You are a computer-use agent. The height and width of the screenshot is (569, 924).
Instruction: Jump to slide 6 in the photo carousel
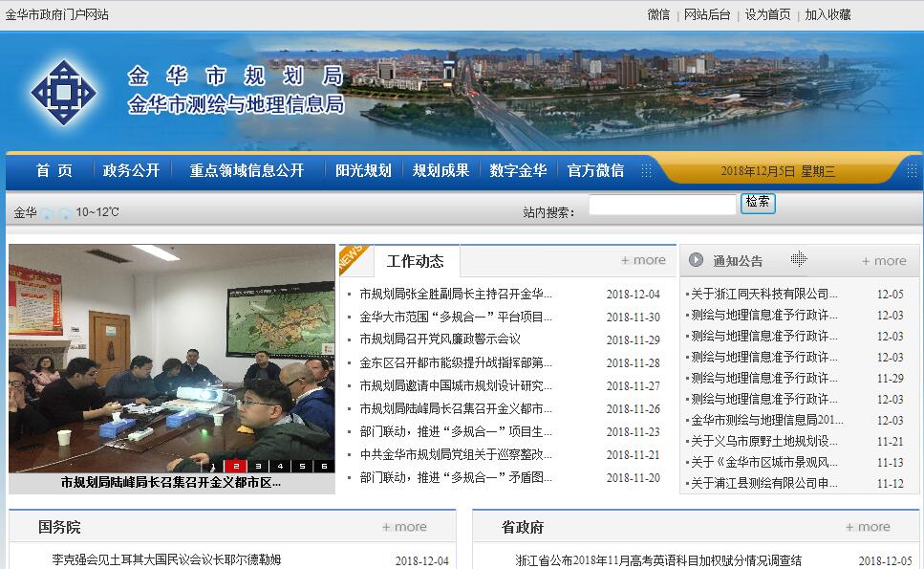[x=324, y=467]
